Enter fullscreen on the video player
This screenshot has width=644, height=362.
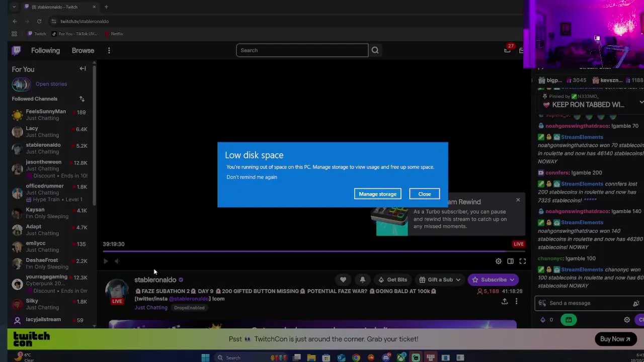[522, 261]
